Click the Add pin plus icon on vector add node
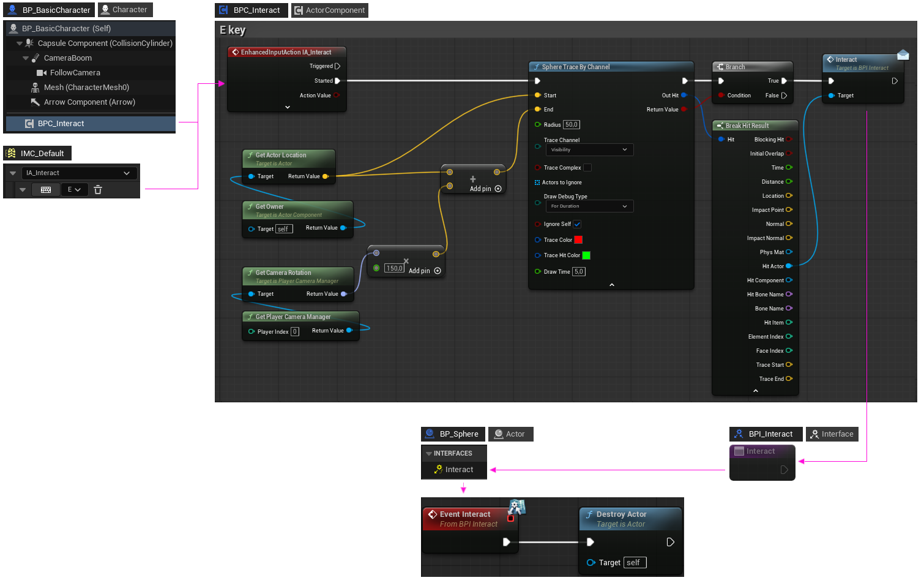 [498, 189]
